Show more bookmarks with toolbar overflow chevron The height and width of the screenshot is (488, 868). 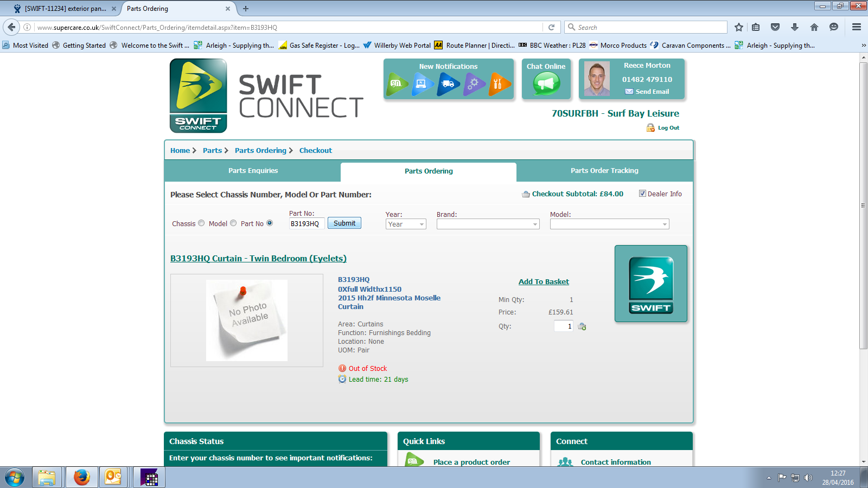[x=864, y=46]
